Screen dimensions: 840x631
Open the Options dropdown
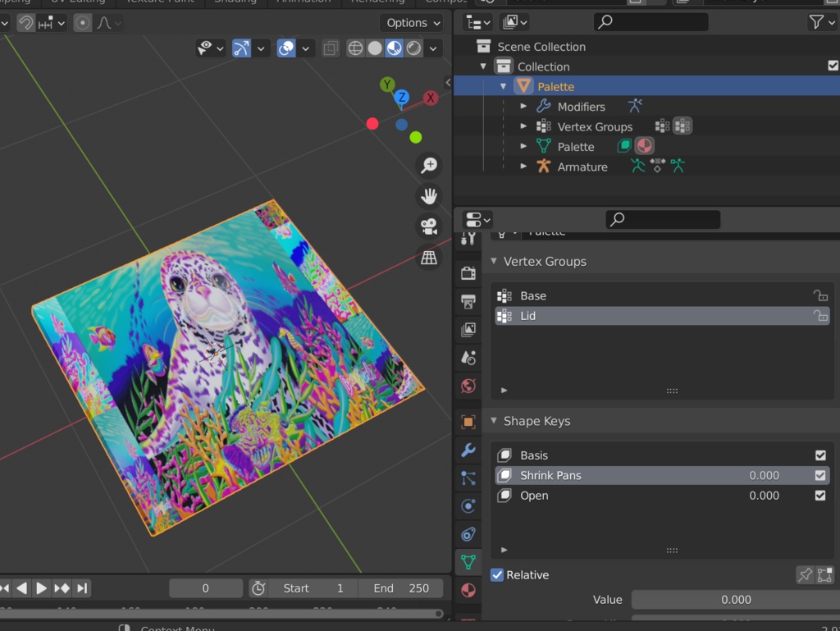[x=412, y=23]
